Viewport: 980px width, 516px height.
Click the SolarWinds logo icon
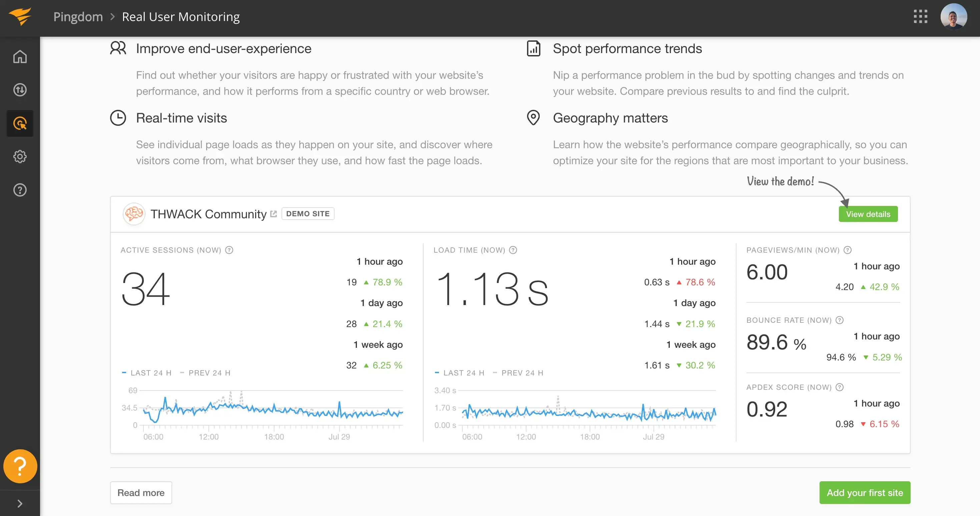point(20,17)
